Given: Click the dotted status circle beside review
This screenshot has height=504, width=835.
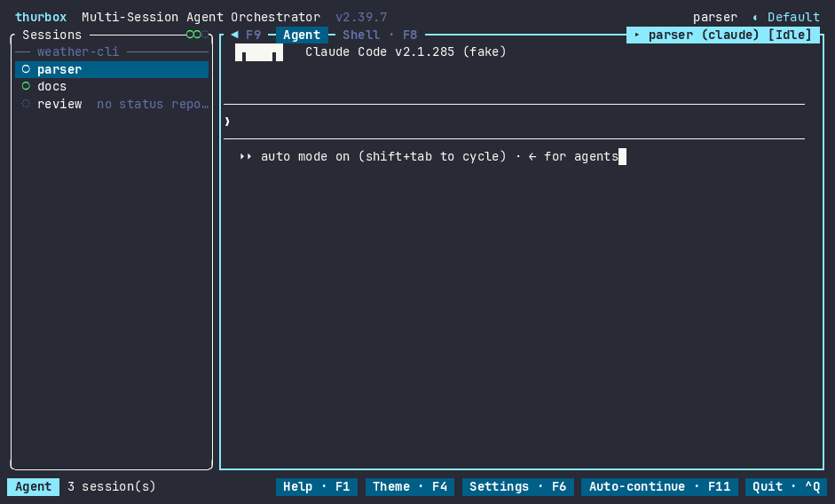Looking at the screenshot, I should tap(26, 103).
